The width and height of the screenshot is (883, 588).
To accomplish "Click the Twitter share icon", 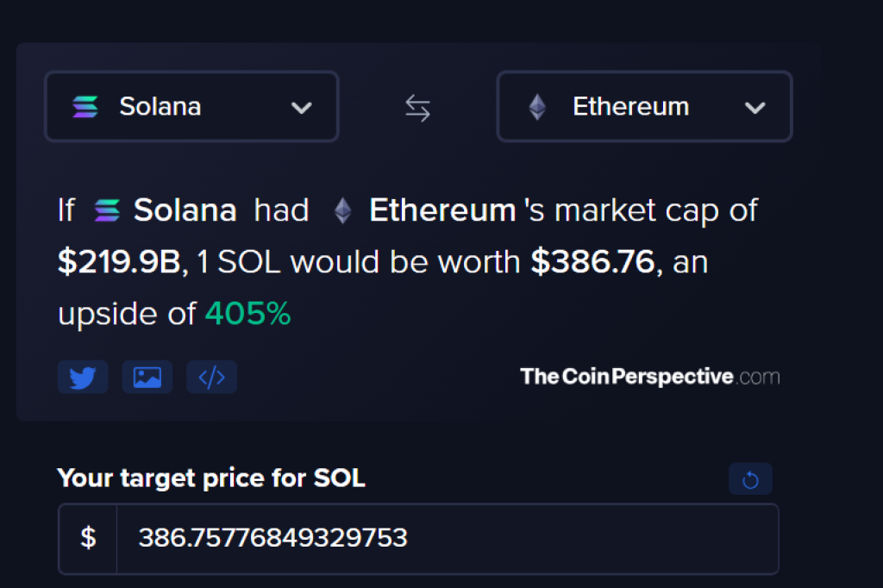I will point(83,377).
